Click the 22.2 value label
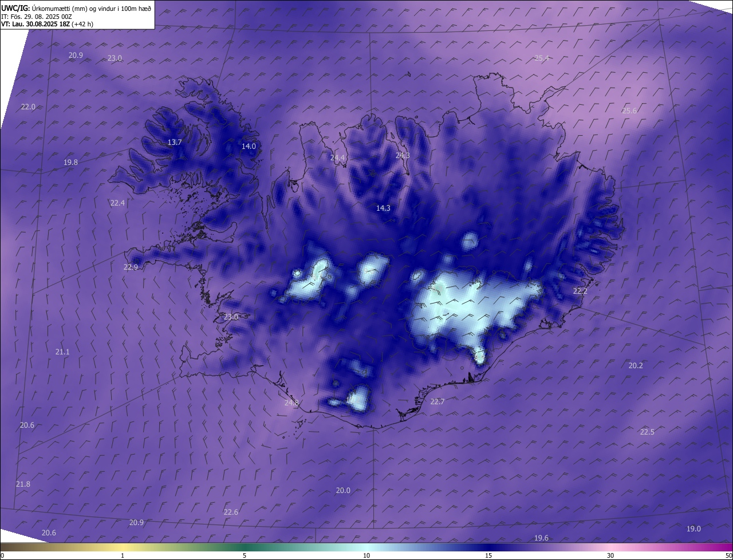The width and height of the screenshot is (733, 560). [x=580, y=291]
